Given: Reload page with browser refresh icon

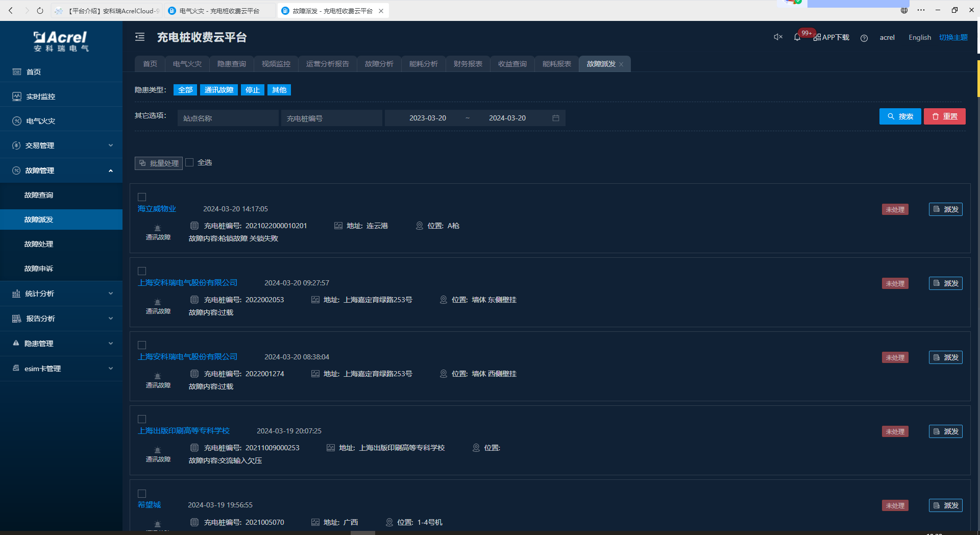Looking at the screenshot, I should (x=40, y=10).
